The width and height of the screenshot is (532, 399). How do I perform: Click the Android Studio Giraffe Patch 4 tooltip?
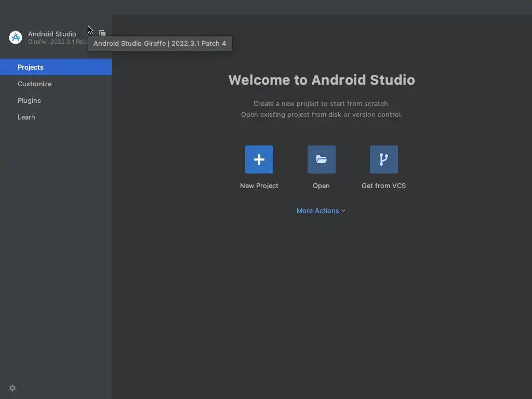(160, 44)
